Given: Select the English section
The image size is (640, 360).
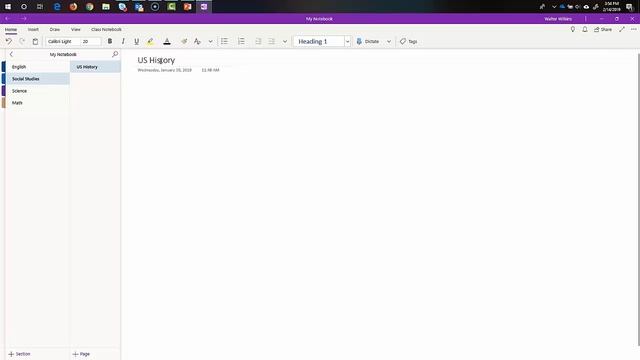Looking at the screenshot, I should 38,67.
